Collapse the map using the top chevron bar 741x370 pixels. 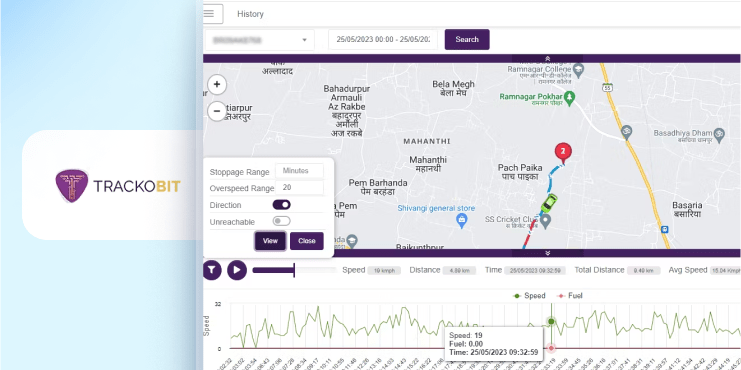coord(547,59)
